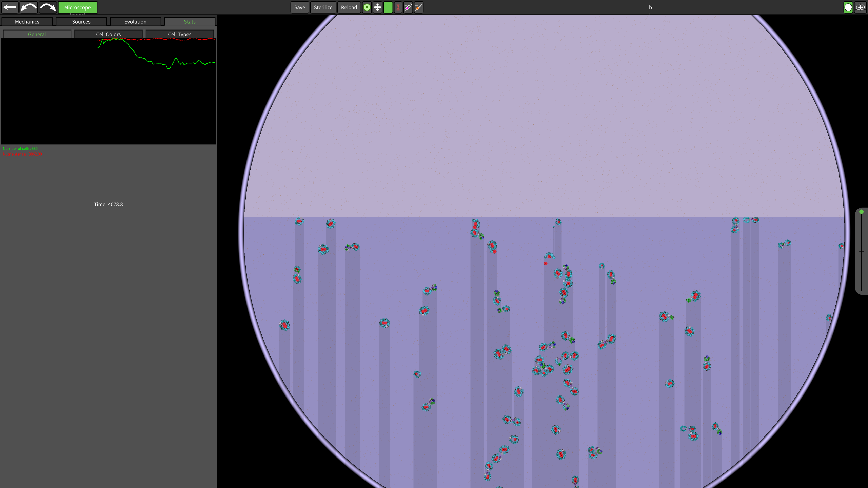Open the Stats tab

190,22
